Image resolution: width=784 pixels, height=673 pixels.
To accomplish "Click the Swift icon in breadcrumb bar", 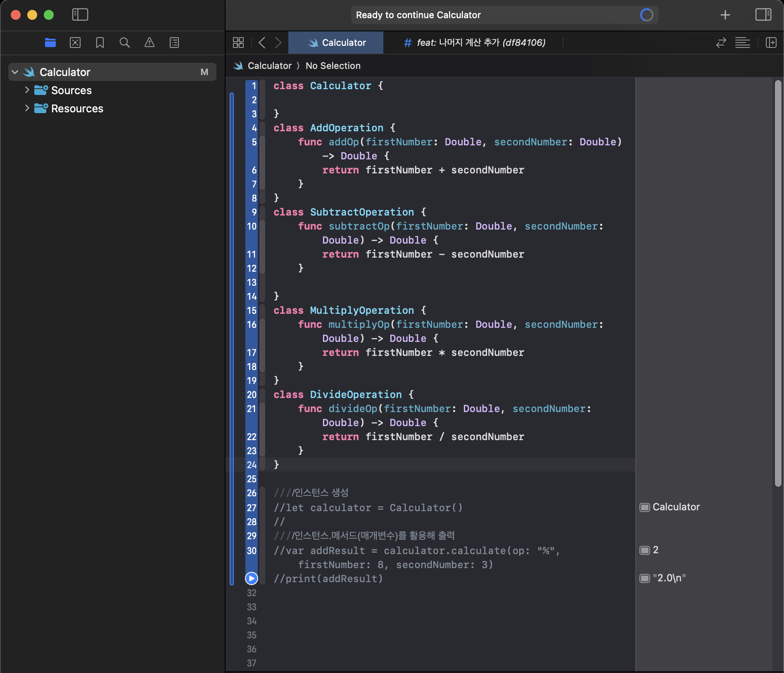I will 238,66.
